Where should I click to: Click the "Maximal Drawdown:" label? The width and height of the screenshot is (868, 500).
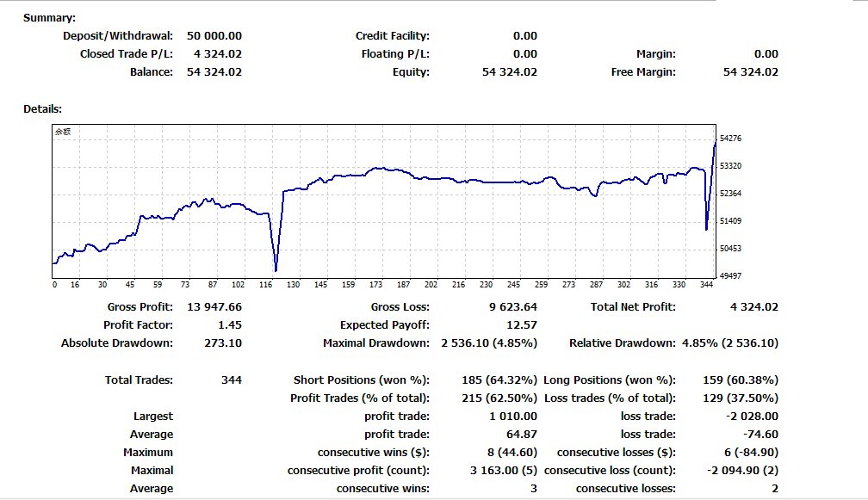pos(375,343)
